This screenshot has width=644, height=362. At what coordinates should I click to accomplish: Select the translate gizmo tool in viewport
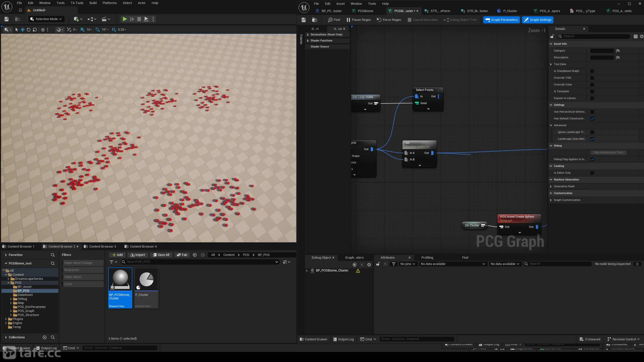22,30
